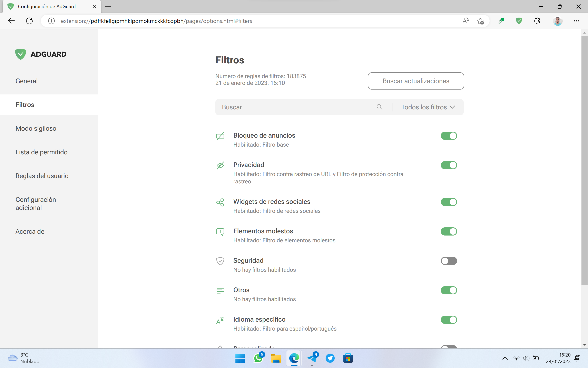This screenshot has width=588, height=368.
Task: Open the weather widget showing Nublado
Action: pyautogui.click(x=23, y=358)
